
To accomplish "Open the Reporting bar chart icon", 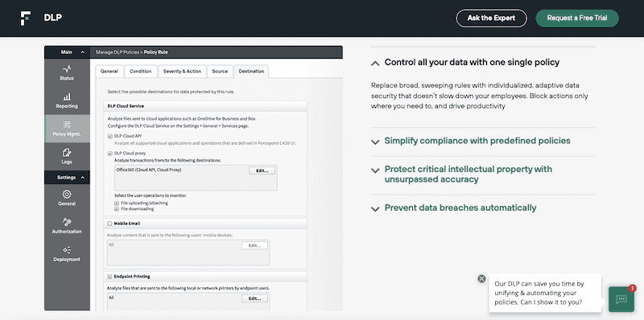I will coord(67,96).
